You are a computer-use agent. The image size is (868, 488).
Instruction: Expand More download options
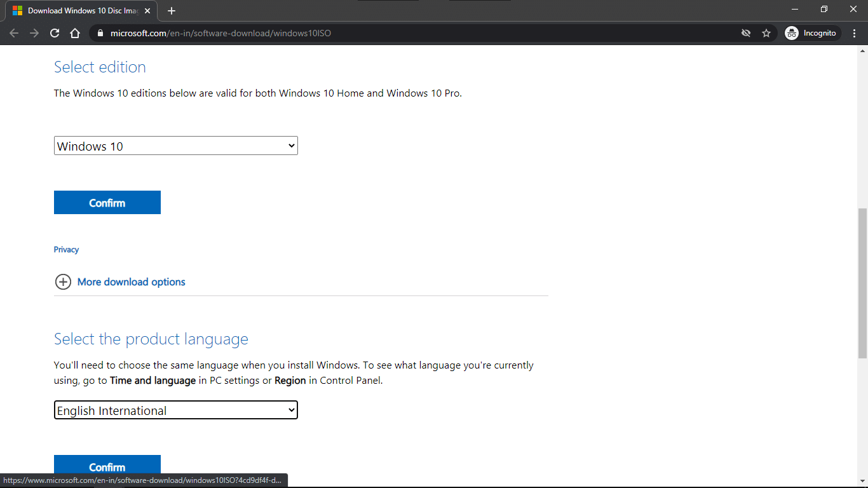coord(132,282)
